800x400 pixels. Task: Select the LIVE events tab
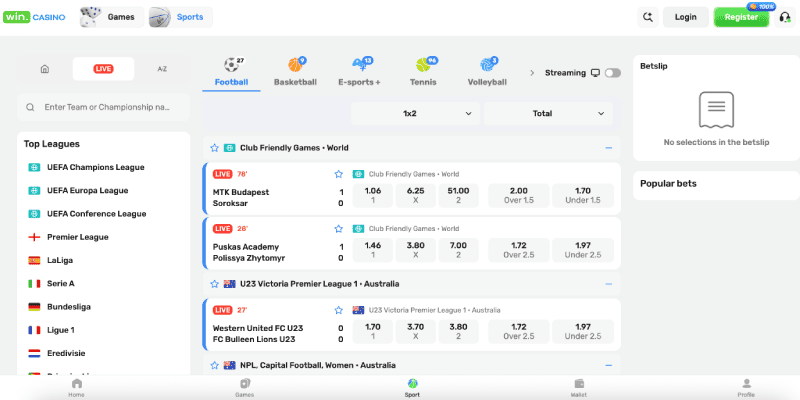[x=103, y=69]
